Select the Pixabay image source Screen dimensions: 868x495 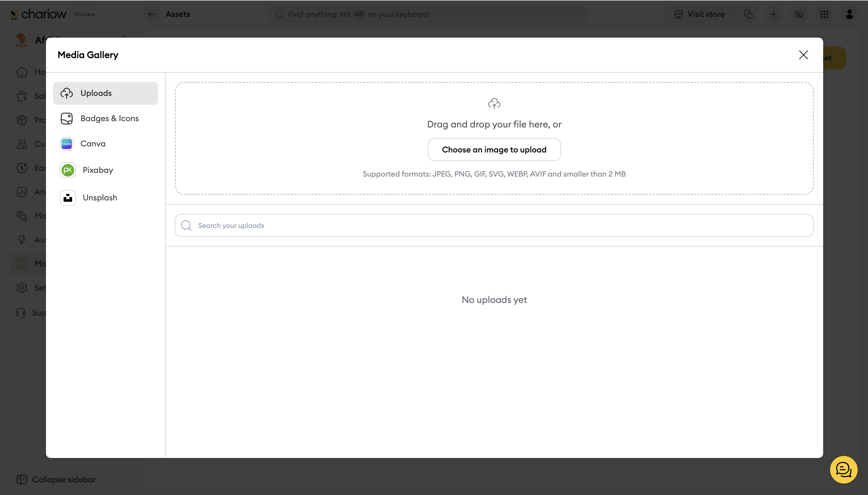[x=97, y=170]
